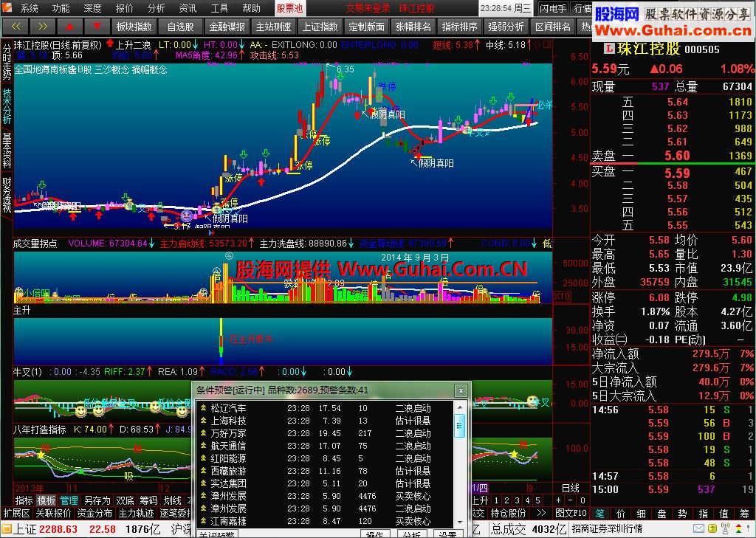Screen dimensions: 756x538
Task: Select the 西藏旅游 alert row
Action: tap(325, 471)
